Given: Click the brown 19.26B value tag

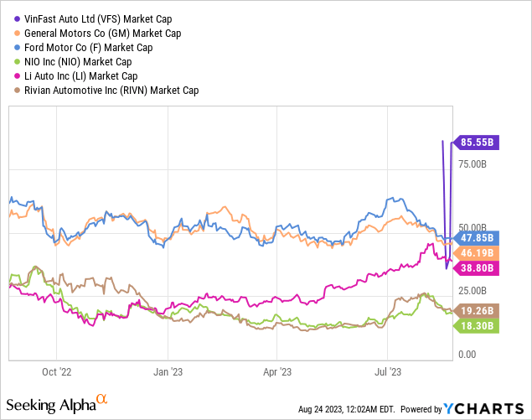Looking at the screenshot, I should [478, 309].
